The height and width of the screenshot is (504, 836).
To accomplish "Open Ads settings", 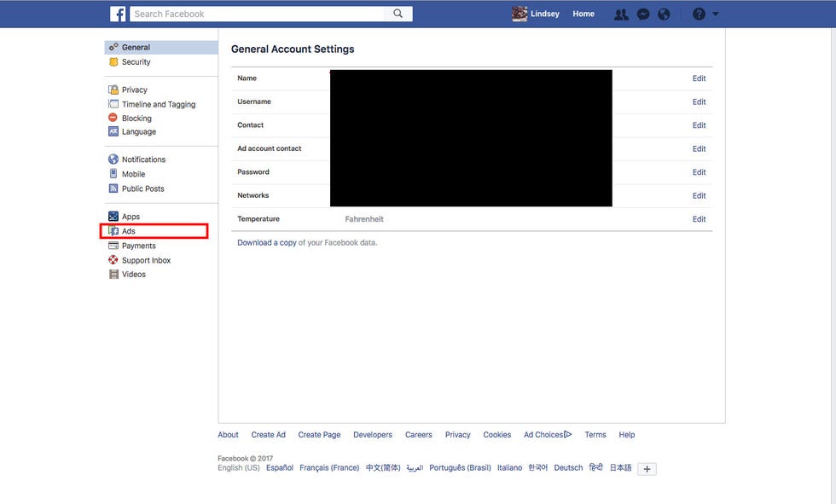I will coord(129,231).
